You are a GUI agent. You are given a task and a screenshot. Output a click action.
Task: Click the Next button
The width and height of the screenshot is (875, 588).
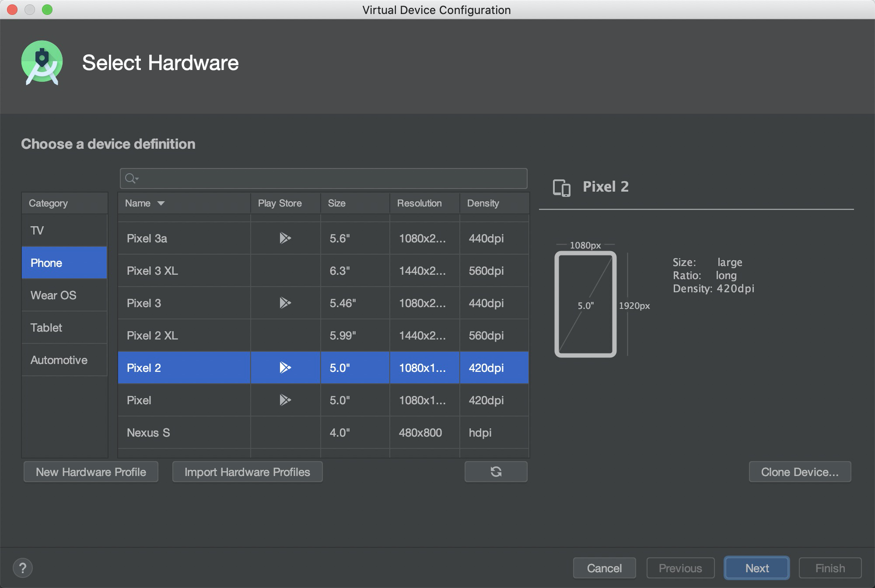(x=757, y=568)
